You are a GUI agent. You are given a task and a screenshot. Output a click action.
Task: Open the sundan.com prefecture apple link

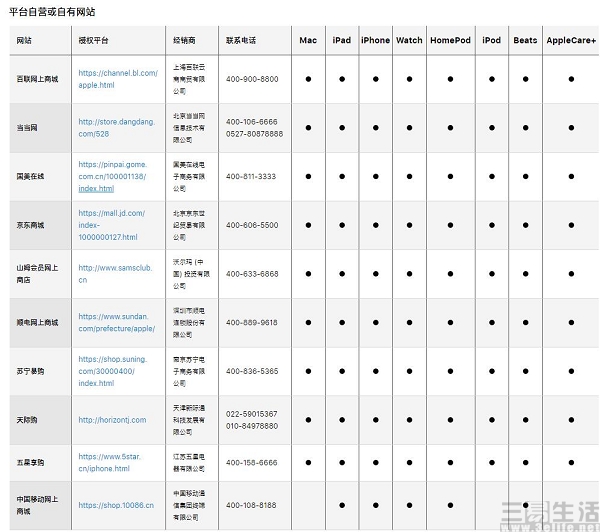point(117,322)
